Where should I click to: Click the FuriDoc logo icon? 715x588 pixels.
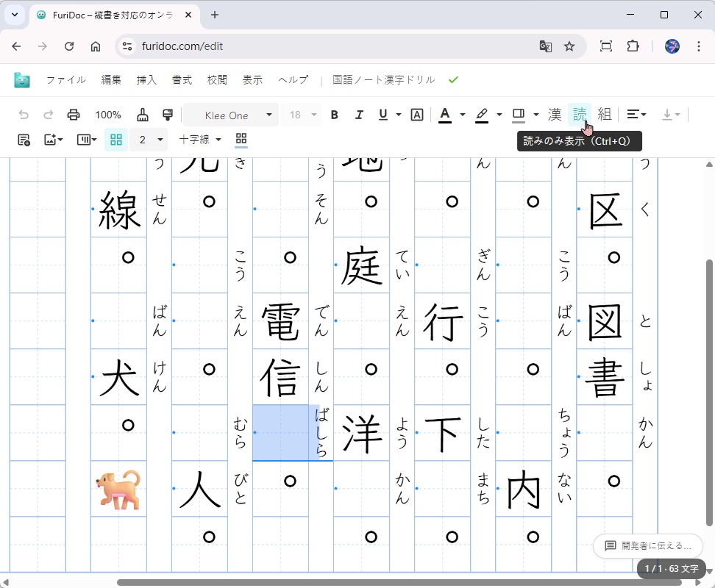(22, 80)
